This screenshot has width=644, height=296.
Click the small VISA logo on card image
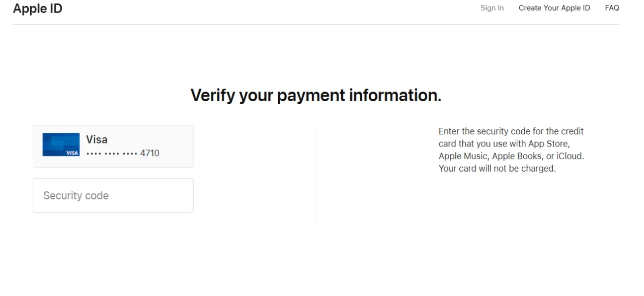[x=72, y=153]
